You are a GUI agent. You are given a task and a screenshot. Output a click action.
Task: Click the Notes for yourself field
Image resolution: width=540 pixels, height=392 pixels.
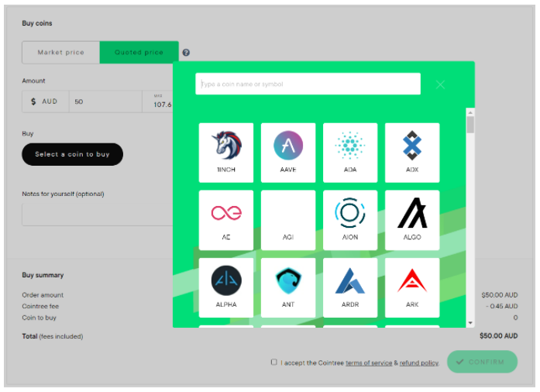pyautogui.click(x=98, y=215)
